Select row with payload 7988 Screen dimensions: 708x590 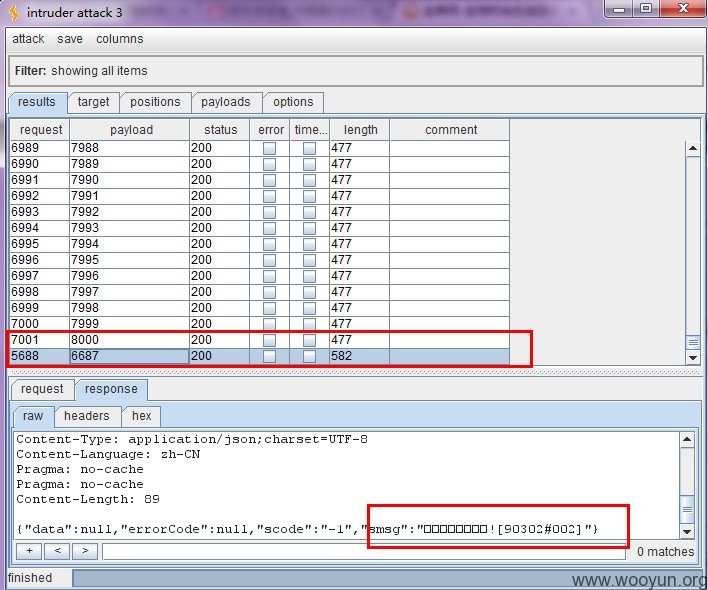click(x=259, y=148)
